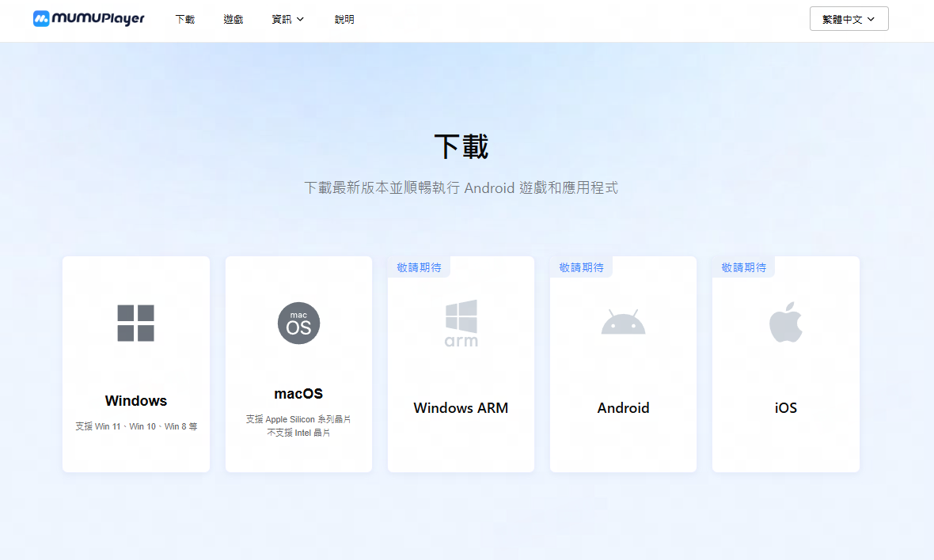Viewport: 934px width, 560px height.
Task: Click the macOS circle icon
Action: [x=298, y=323]
